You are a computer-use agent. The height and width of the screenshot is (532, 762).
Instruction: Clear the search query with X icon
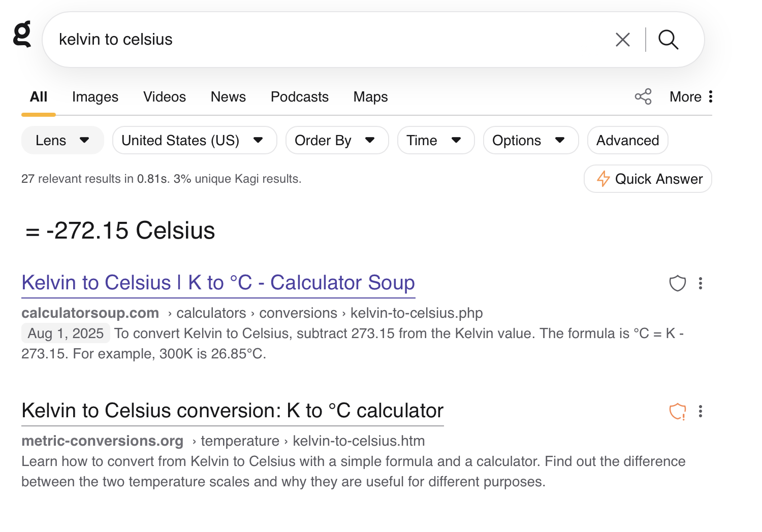(622, 40)
